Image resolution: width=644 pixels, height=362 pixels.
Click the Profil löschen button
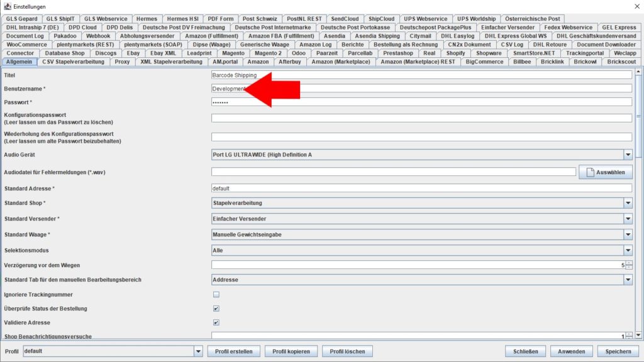click(x=347, y=351)
